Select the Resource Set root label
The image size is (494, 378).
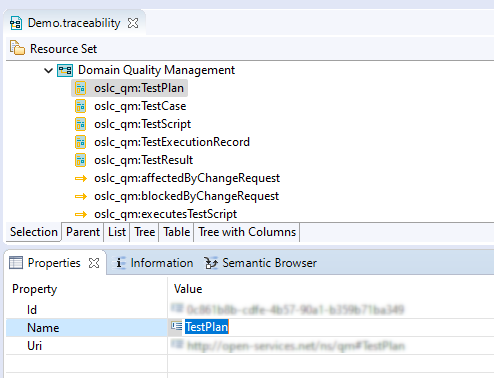pyautogui.click(x=63, y=49)
